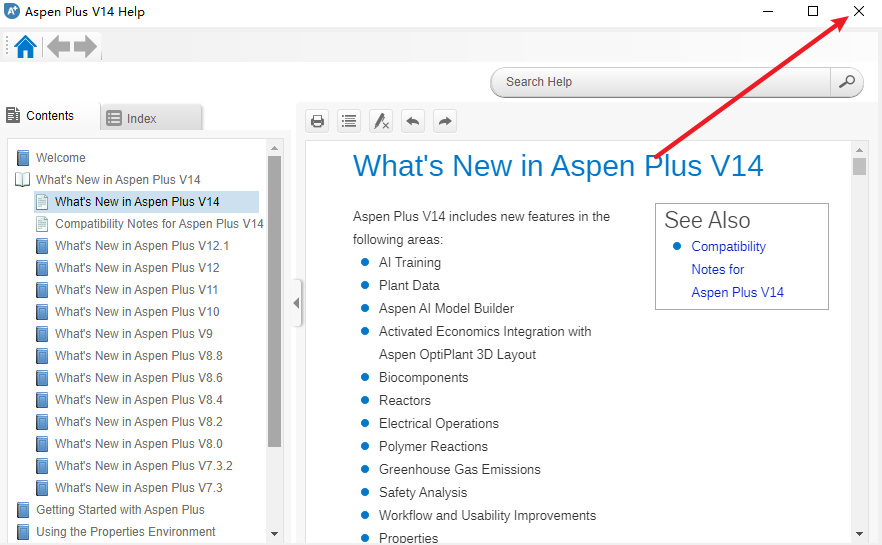
Task: Remove search highlighting with the marker icon
Action: point(381,121)
